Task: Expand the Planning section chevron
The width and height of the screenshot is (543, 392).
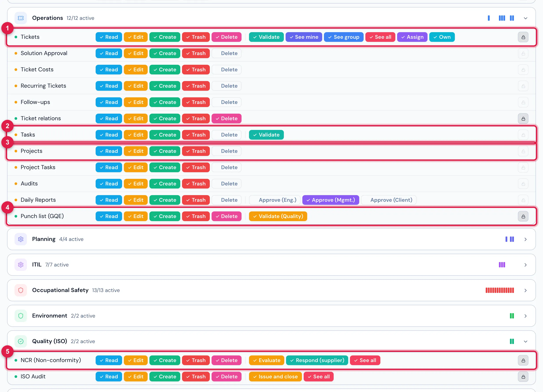Action: pyautogui.click(x=525, y=239)
